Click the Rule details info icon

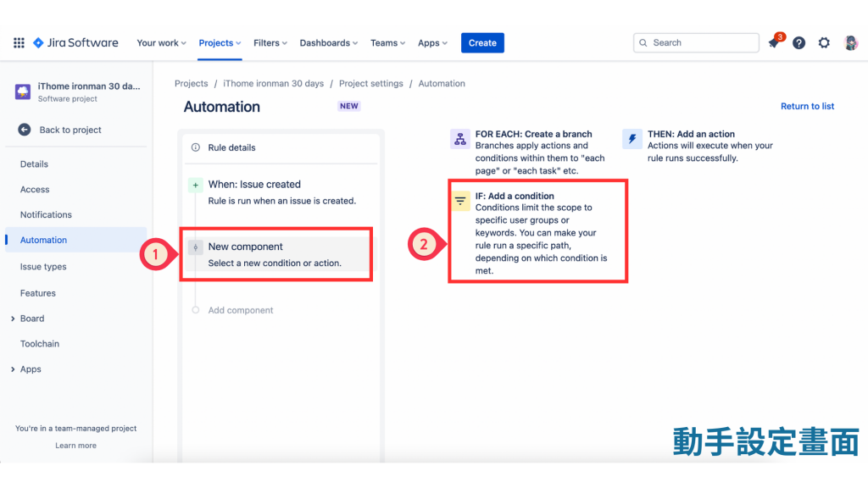(x=196, y=147)
